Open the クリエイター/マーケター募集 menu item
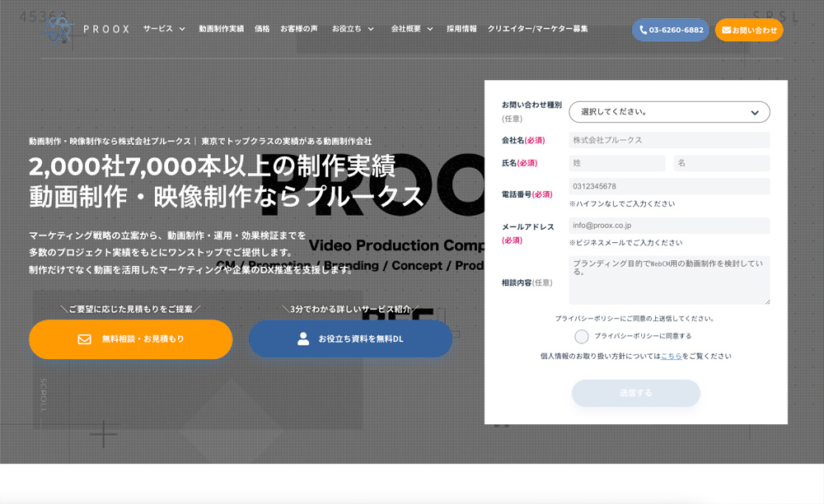This screenshot has width=824, height=504. 537,29
